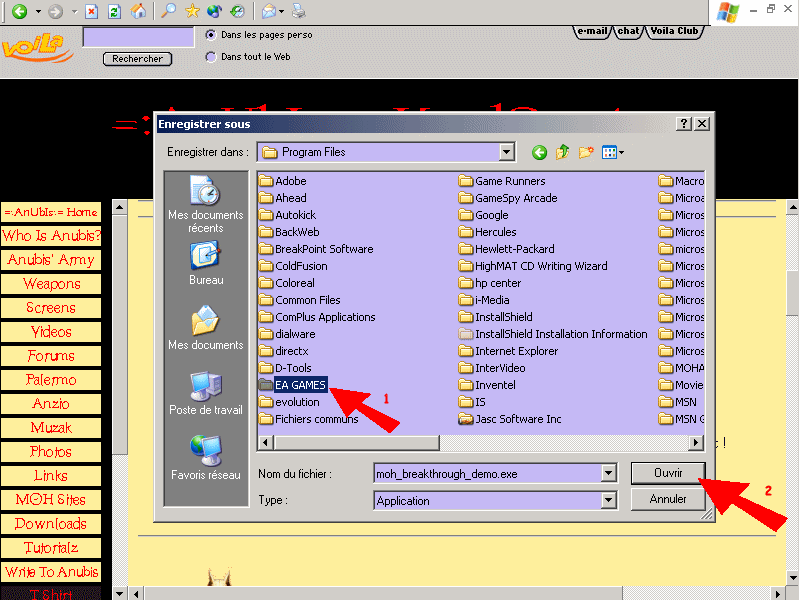Click the file list scroll right arrow
The width and height of the screenshot is (800, 600).
click(695, 442)
